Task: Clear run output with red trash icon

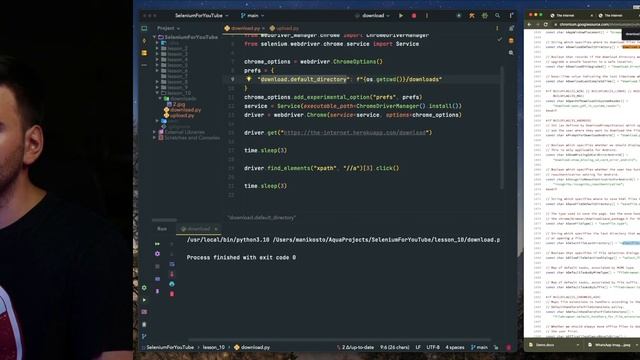Action: click(x=172, y=293)
